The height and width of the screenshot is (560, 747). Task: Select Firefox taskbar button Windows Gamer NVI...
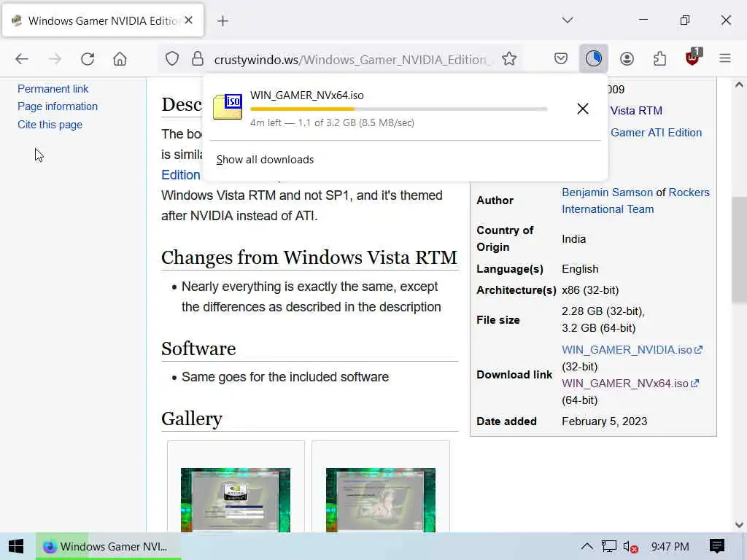click(x=109, y=546)
